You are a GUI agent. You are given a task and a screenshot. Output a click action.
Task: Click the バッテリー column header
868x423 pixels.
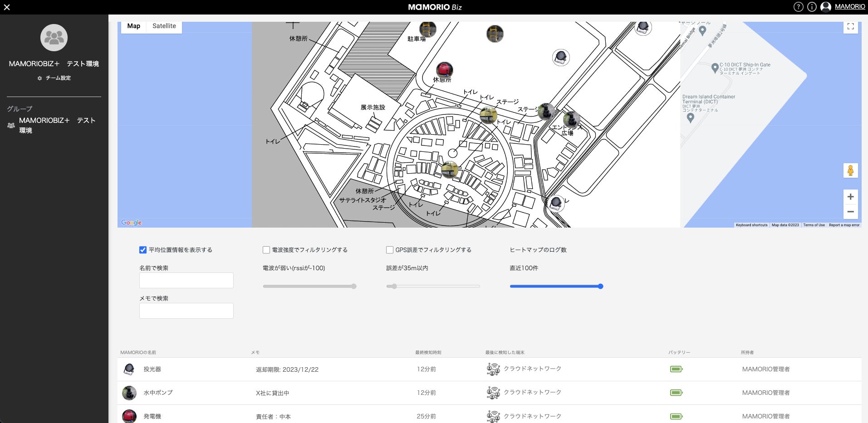(679, 352)
